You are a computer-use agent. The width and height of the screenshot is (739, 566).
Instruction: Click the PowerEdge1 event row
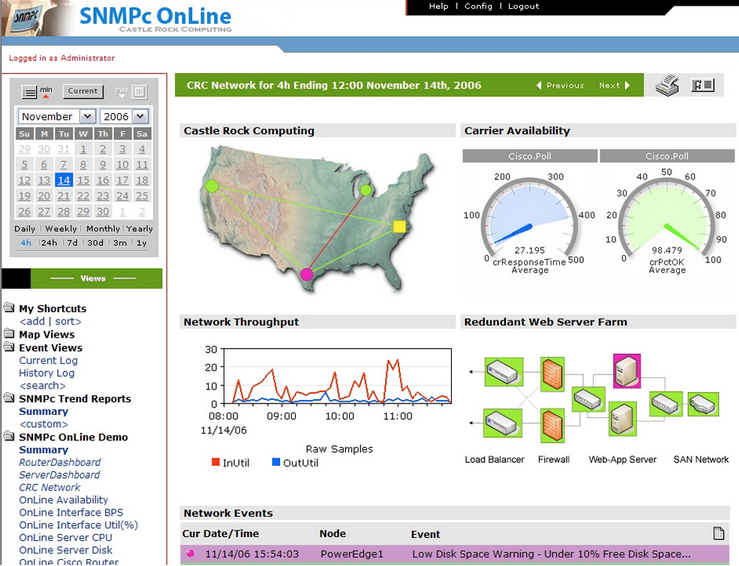coord(455,554)
